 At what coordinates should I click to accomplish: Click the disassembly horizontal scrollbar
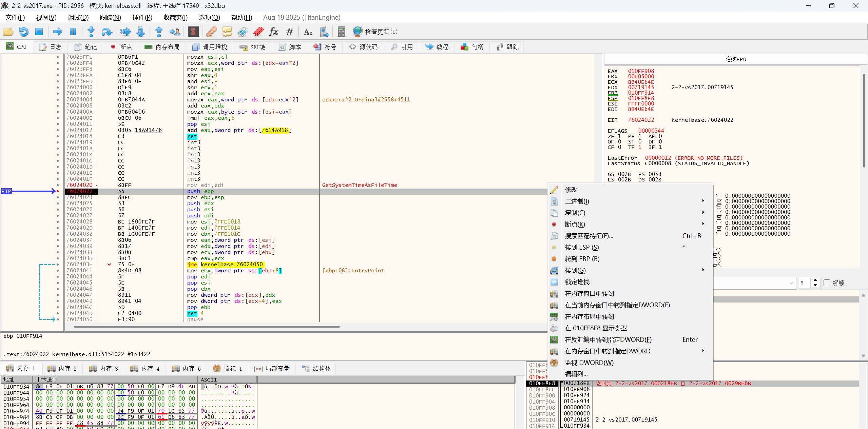(207, 327)
